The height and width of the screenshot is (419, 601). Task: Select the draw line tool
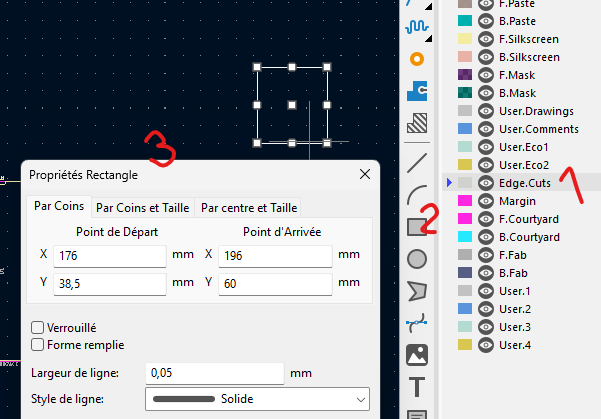click(x=417, y=163)
